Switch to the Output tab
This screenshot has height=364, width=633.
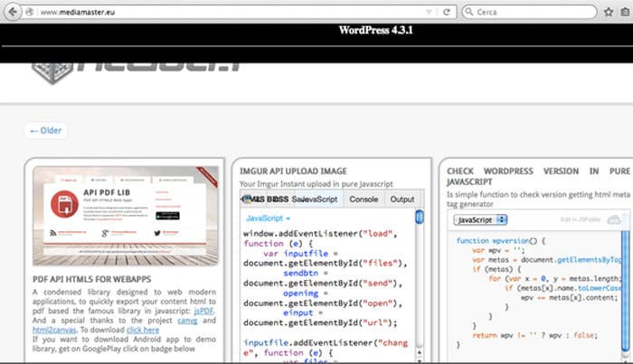402,199
